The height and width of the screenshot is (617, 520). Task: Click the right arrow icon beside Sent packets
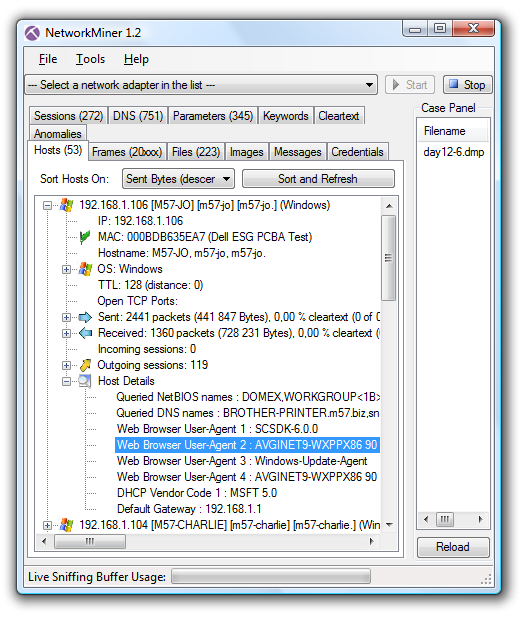click(85, 317)
